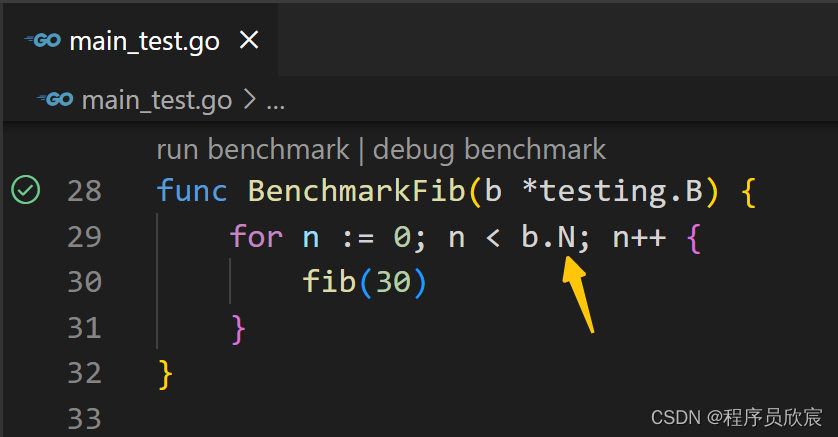Open the breadcrumb ellipsis symbol list
838x437 pixels.
coord(276,102)
